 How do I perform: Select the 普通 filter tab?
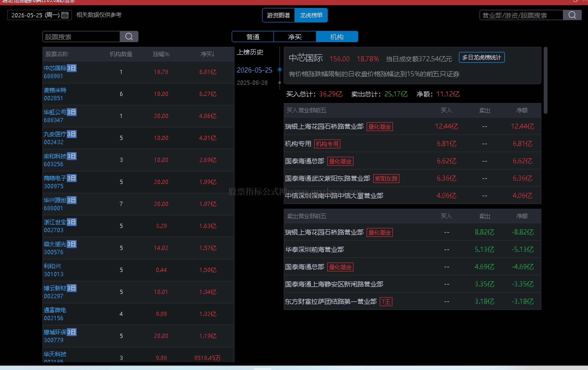[x=253, y=37]
